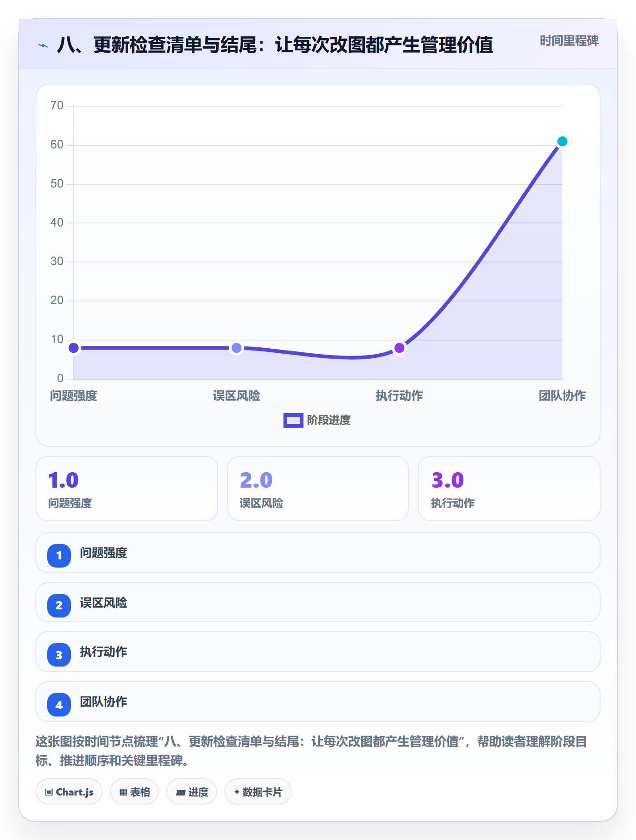Image resolution: width=636 pixels, height=840 pixels.
Task: Click the description paragraph under the list
Action: [x=312, y=751]
